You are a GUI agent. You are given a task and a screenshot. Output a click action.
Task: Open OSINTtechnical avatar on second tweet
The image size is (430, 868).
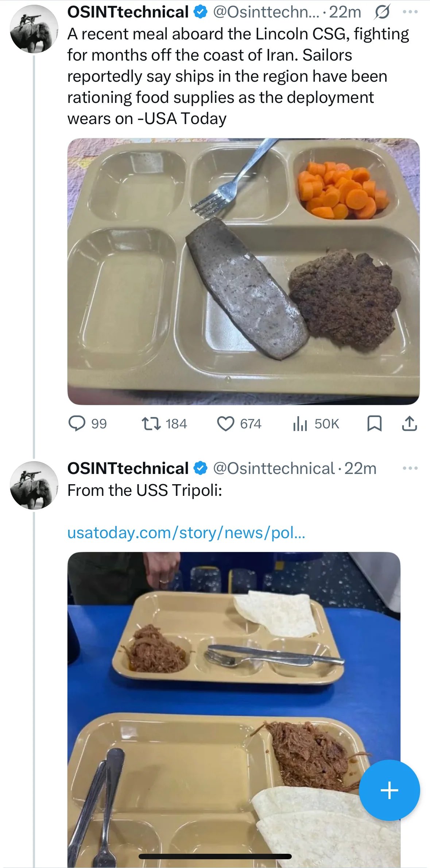34,485
